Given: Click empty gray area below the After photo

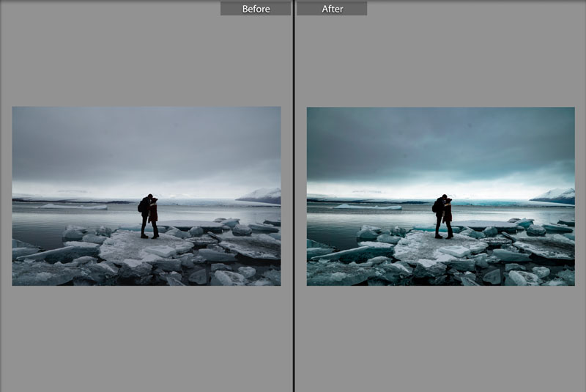Looking at the screenshot, I should click(439, 337).
